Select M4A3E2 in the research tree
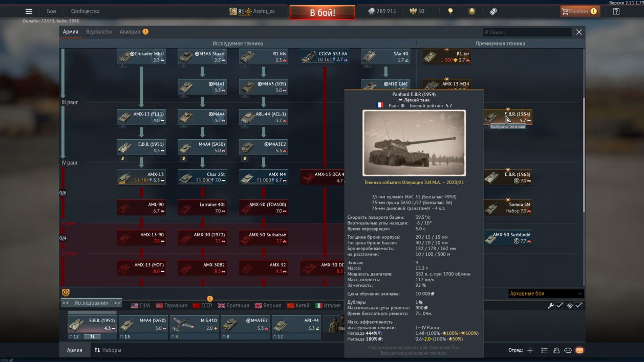The image size is (644, 362). (x=263, y=147)
